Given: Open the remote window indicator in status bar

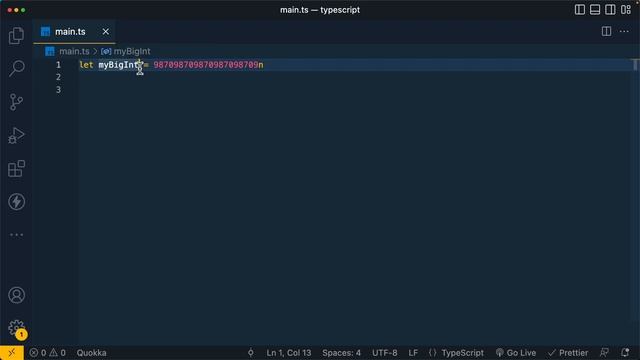Looking at the screenshot, I should coord(12,353).
